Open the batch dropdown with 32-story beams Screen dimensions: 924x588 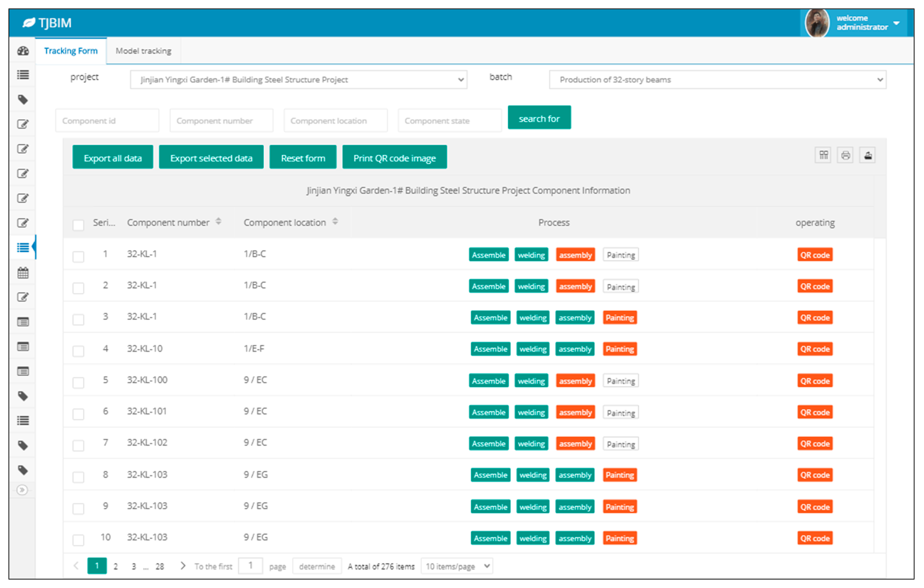click(718, 80)
